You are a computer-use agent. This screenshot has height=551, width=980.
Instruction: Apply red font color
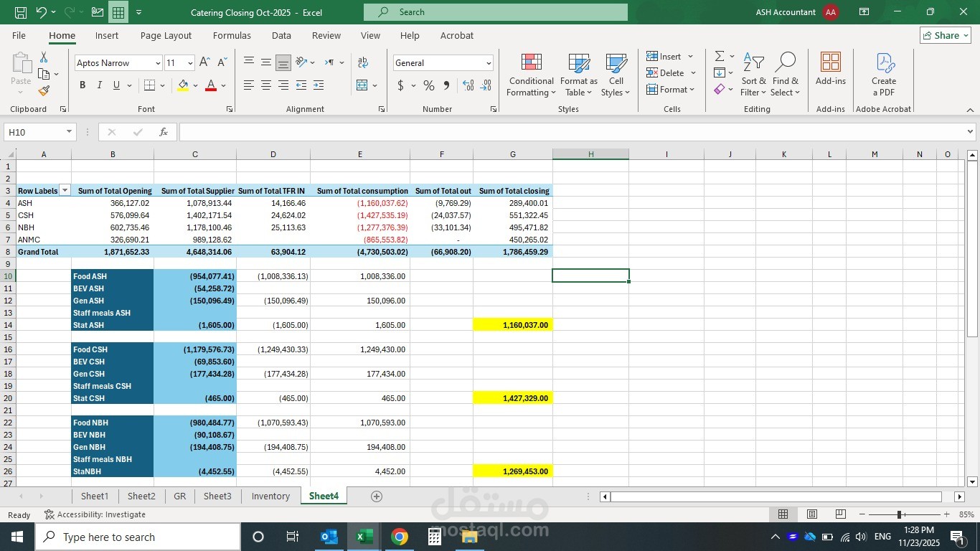click(211, 85)
